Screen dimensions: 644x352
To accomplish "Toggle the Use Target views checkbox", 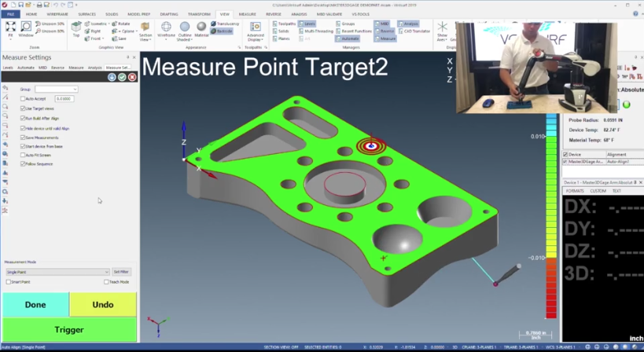I will click(23, 108).
